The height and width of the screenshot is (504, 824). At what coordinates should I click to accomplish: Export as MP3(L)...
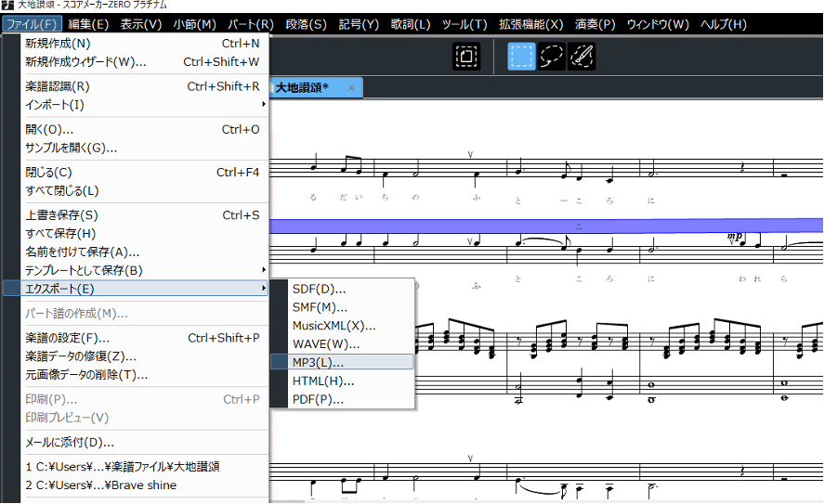tap(342, 362)
